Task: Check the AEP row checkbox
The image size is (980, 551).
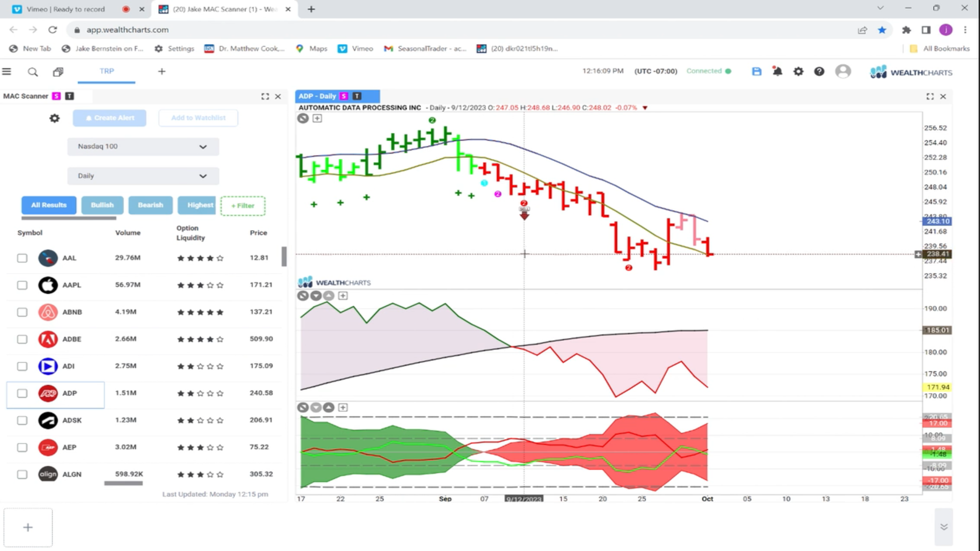Action: (x=22, y=447)
